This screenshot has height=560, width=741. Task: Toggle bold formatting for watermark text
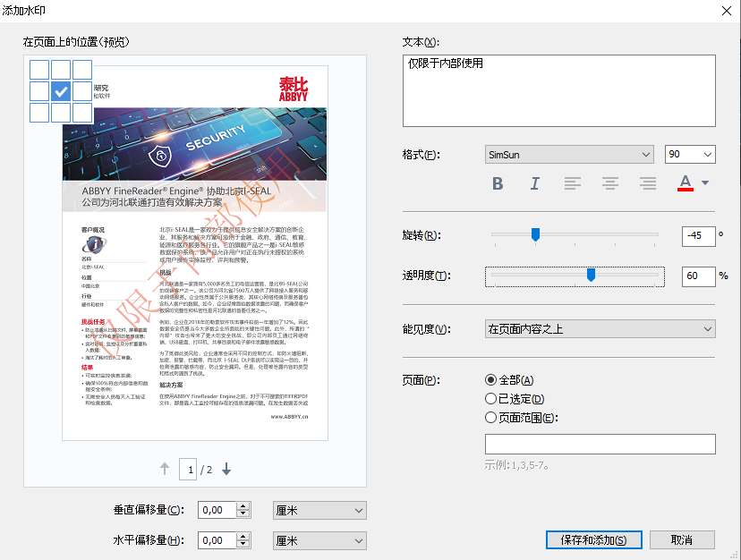pyautogui.click(x=498, y=182)
